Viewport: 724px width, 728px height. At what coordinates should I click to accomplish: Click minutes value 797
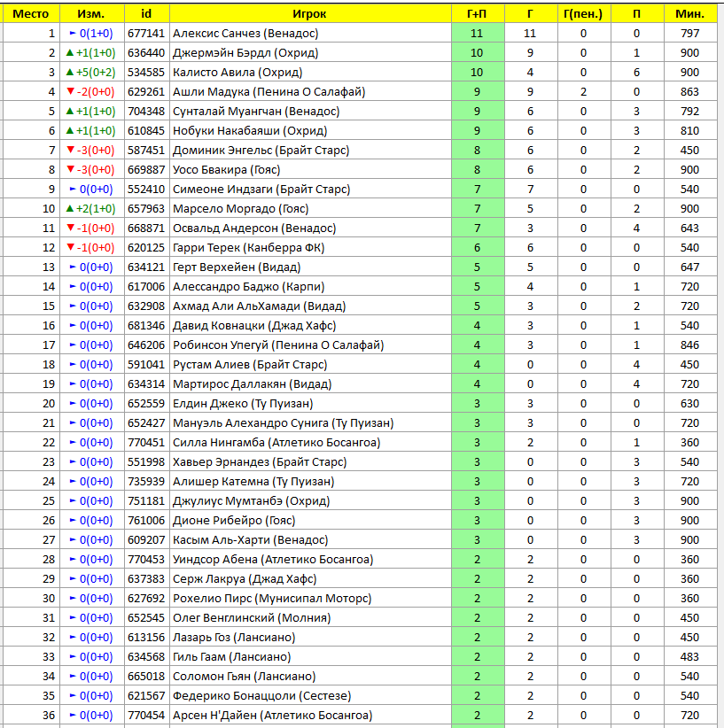pyautogui.click(x=690, y=34)
